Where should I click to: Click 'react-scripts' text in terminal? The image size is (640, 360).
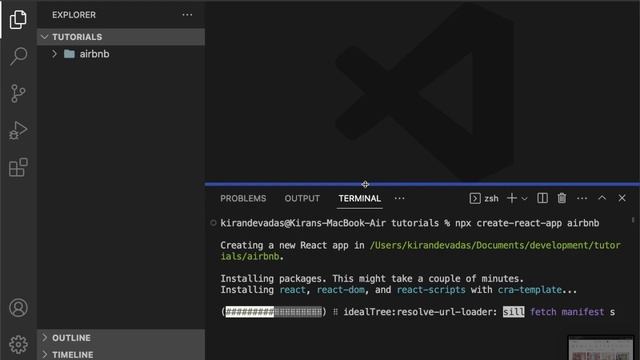pos(431,290)
